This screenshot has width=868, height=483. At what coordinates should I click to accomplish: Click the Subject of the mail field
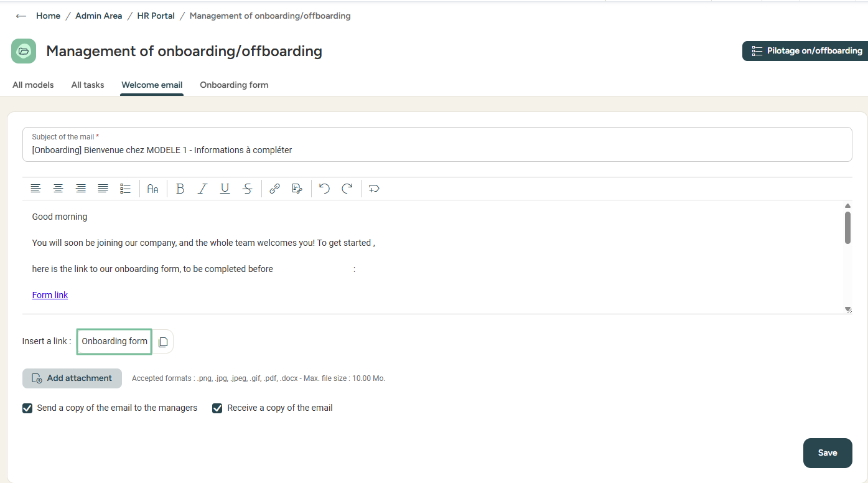coord(437,150)
